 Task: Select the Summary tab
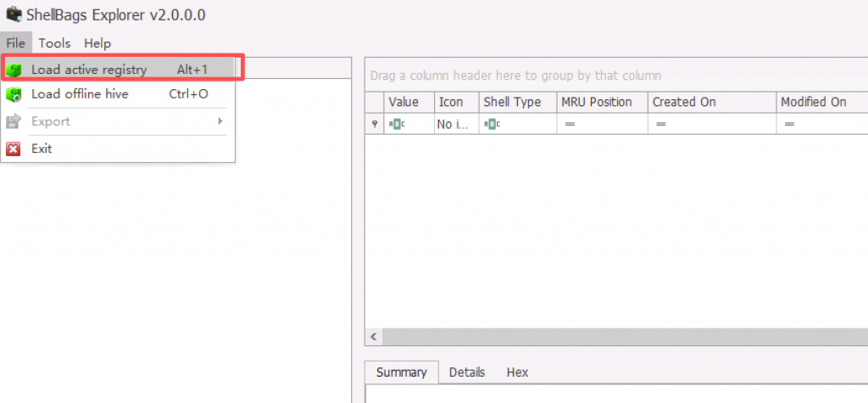coord(401,372)
